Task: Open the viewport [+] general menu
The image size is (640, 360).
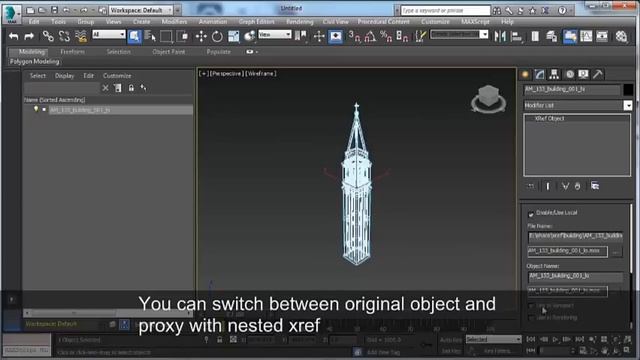Action: click(x=203, y=73)
